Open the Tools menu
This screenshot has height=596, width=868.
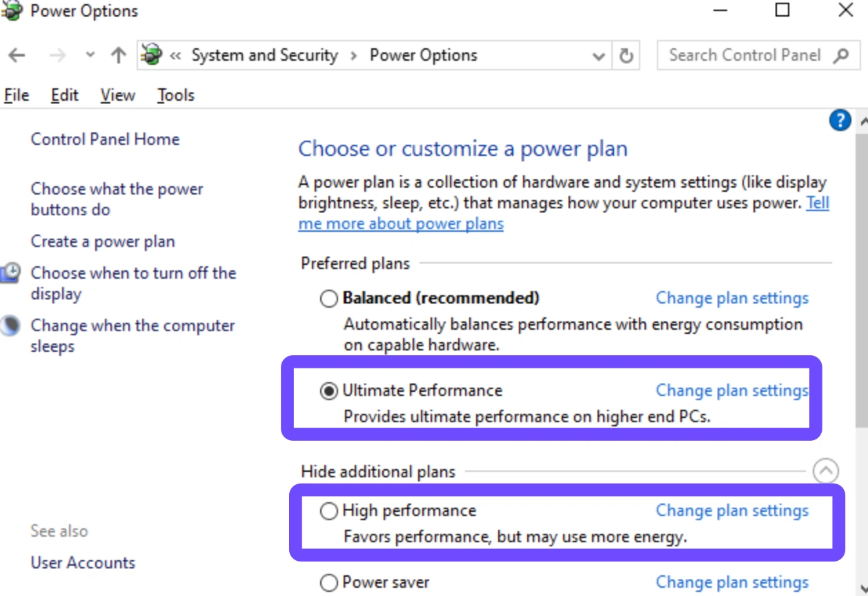[x=176, y=95]
